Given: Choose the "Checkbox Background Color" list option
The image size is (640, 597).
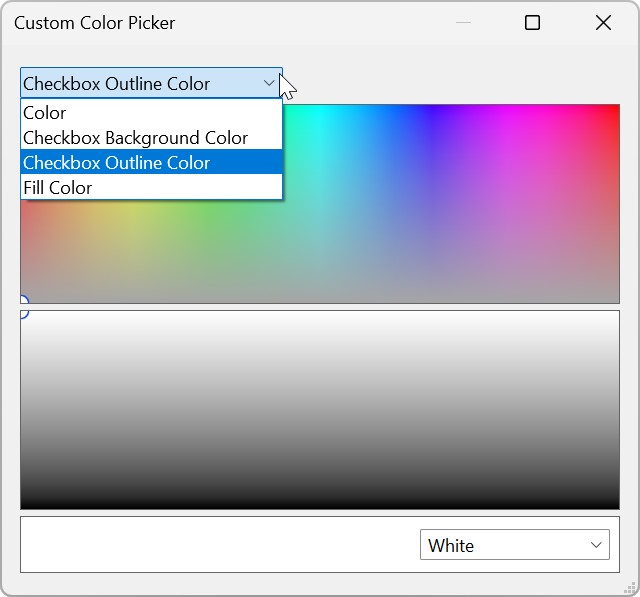Looking at the screenshot, I should pos(135,138).
